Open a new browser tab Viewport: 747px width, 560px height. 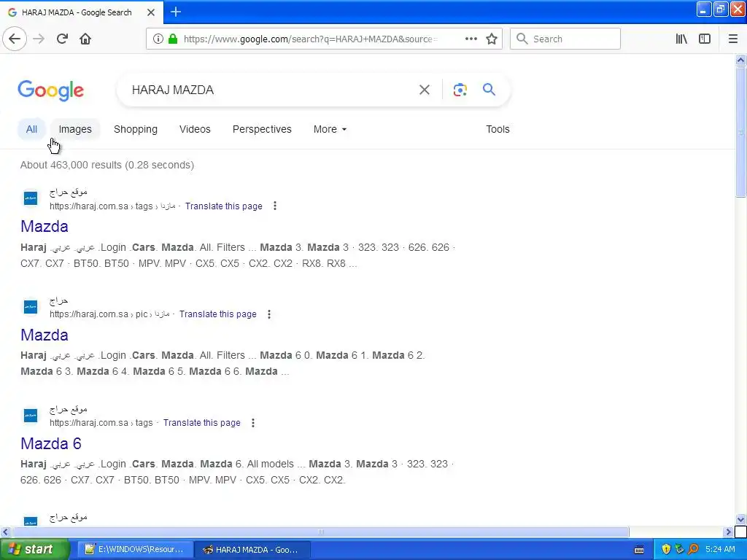click(x=176, y=12)
